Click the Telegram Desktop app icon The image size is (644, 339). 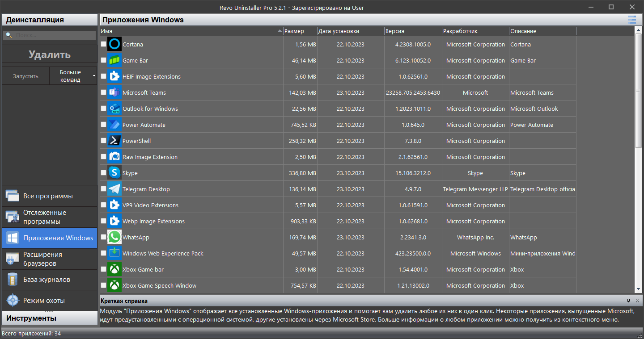114,188
